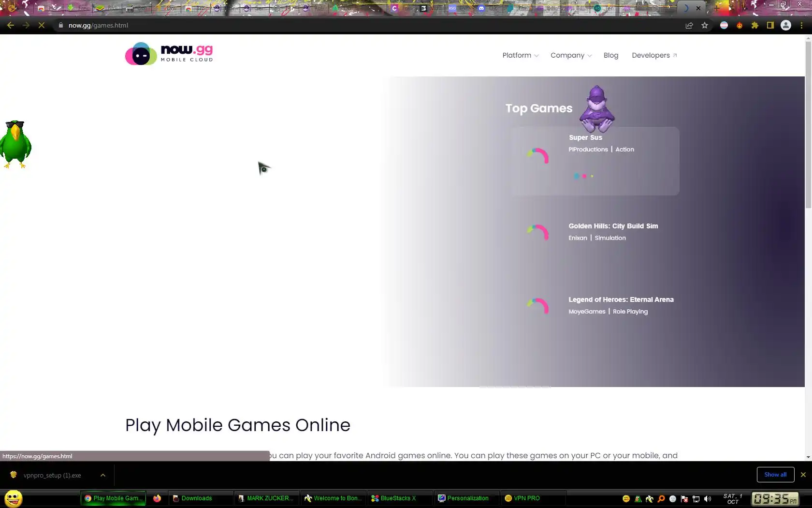Launch Firefox from the taskbar

[157, 498]
